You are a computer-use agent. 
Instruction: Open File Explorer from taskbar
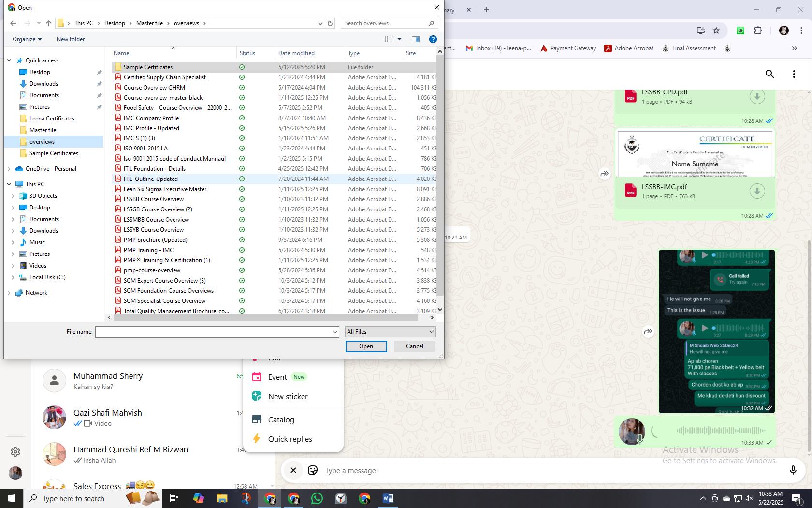pyautogui.click(x=222, y=498)
